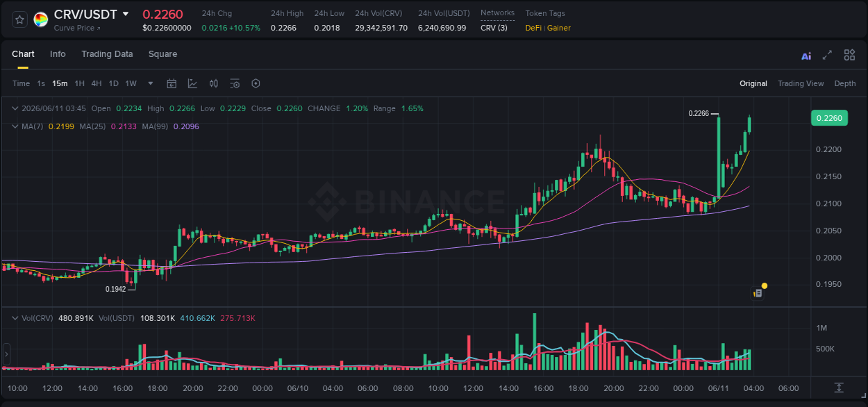The height and width of the screenshot is (407, 868).
Task: Open the Networks CRV (3) dropdown
Action: [x=494, y=28]
